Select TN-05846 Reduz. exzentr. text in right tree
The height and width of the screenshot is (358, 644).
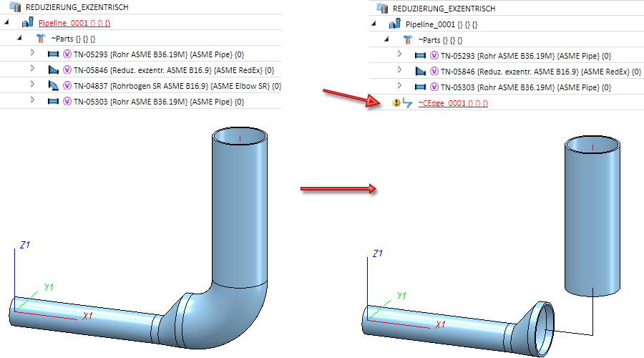pyautogui.click(x=541, y=72)
